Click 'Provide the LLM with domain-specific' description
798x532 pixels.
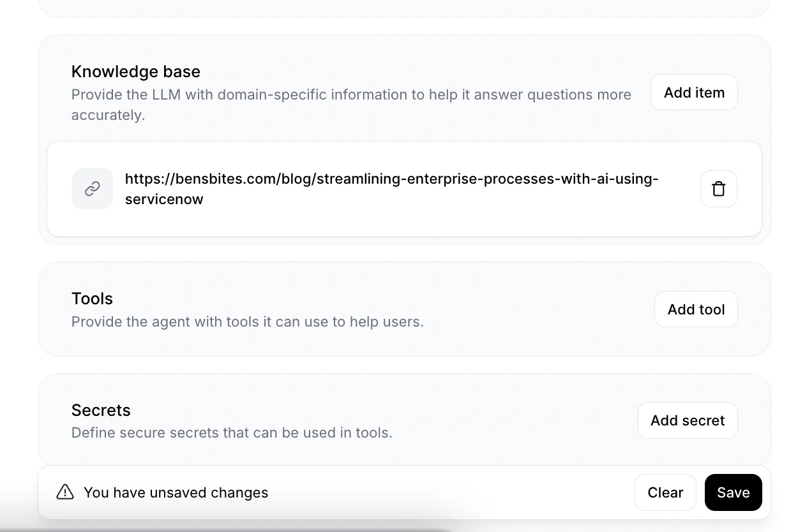coord(351,105)
